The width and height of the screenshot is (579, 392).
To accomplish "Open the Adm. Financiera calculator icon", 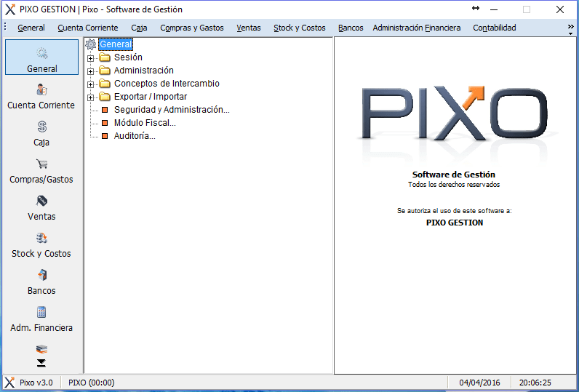I will tap(41, 312).
